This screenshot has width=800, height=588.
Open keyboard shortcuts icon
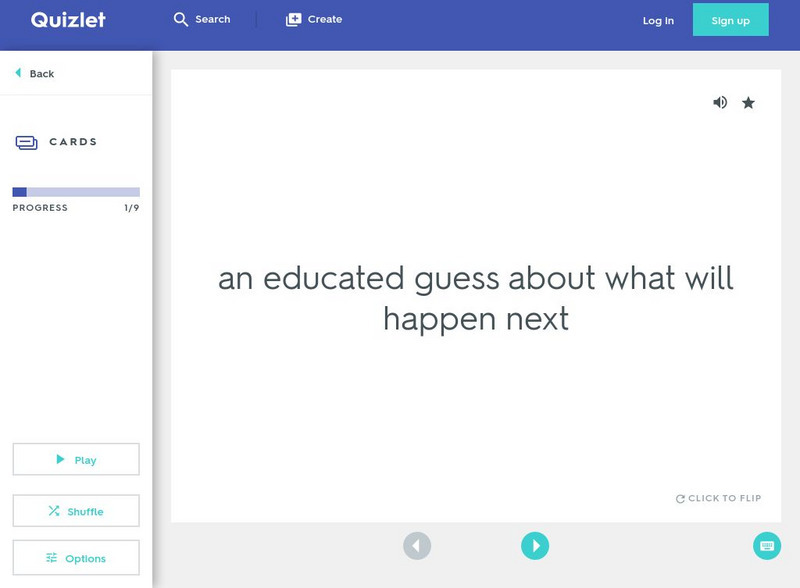tap(767, 546)
